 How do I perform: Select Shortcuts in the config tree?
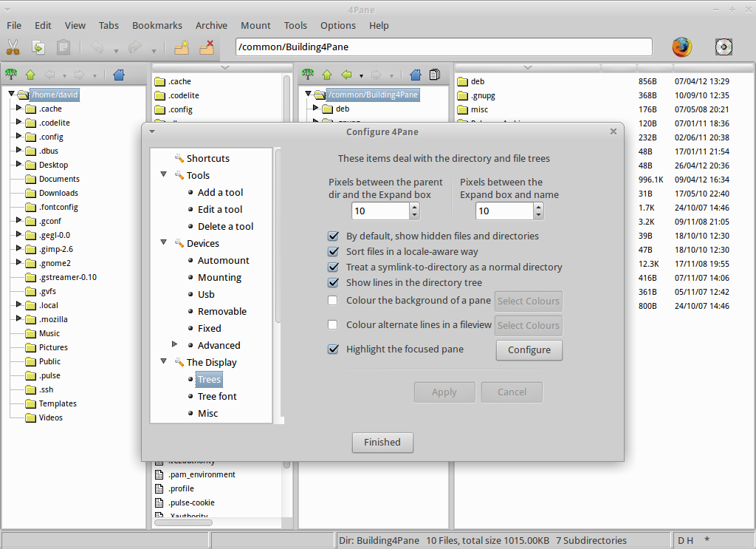[207, 159]
